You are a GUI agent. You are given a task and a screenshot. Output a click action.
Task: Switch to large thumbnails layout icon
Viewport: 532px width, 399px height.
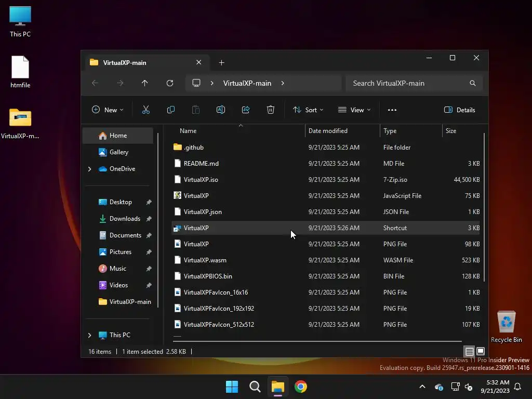481,351
